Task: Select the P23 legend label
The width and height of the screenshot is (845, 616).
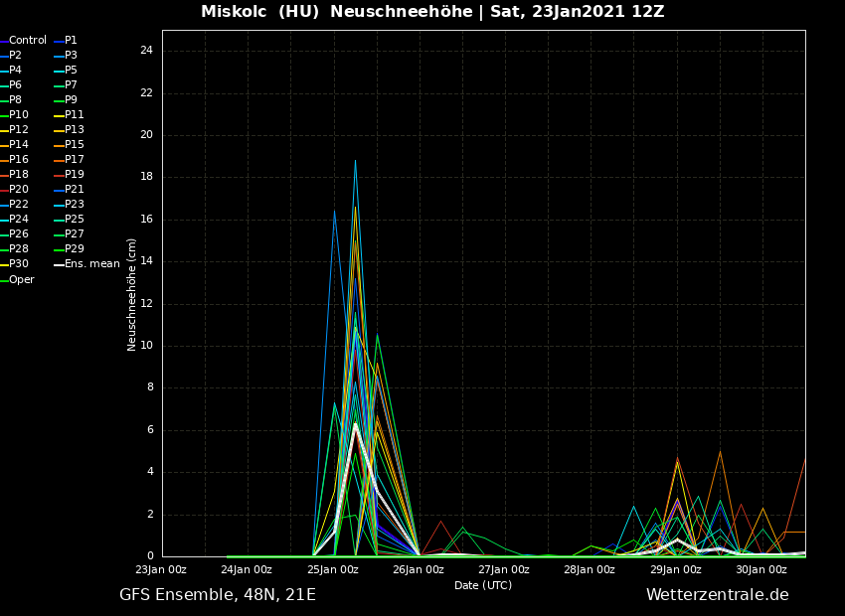Action: click(x=74, y=205)
